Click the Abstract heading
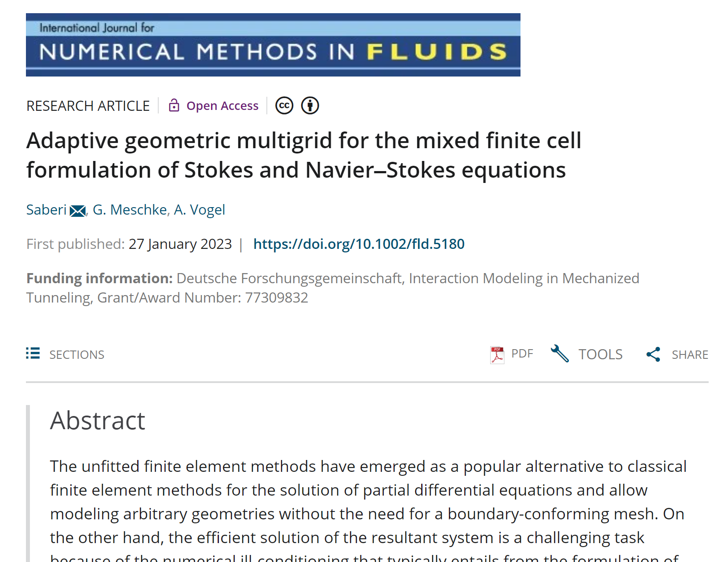The height and width of the screenshot is (562, 728). coord(98,420)
